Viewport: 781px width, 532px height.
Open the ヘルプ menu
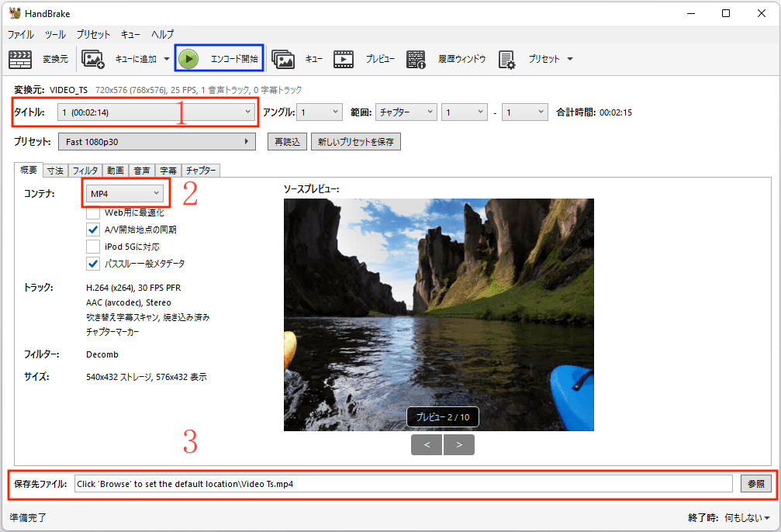tap(162, 34)
